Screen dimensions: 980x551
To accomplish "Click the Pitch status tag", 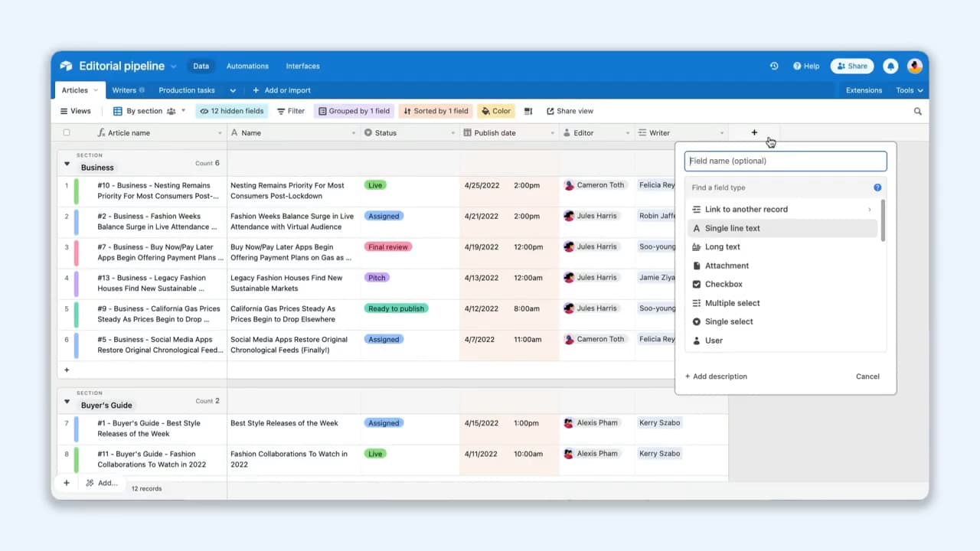I will tap(377, 278).
